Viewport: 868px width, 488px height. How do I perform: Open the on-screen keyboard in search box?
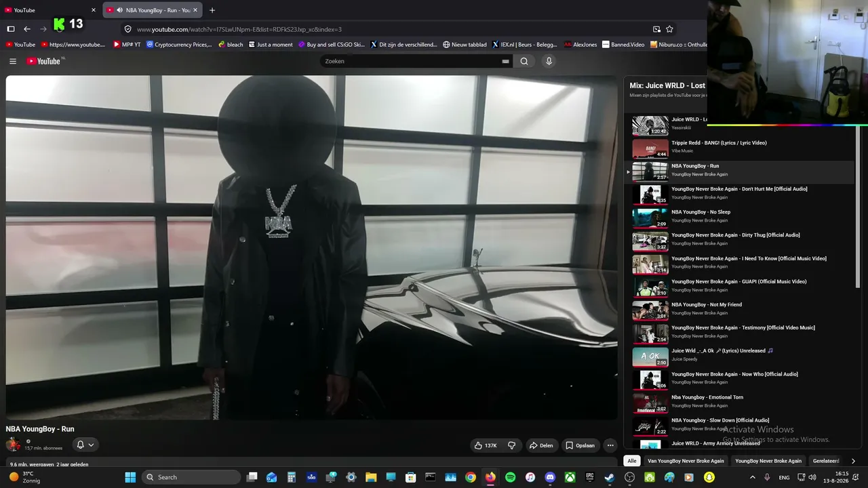point(505,61)
